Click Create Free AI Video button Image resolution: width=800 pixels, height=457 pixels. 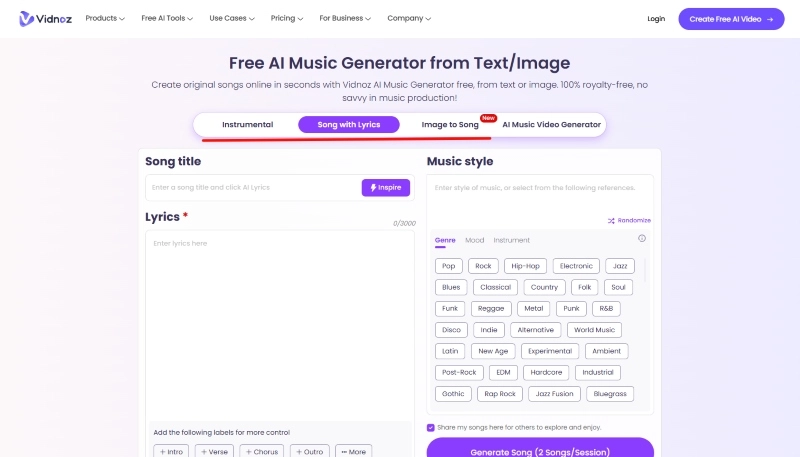click(x=731, y=19)
